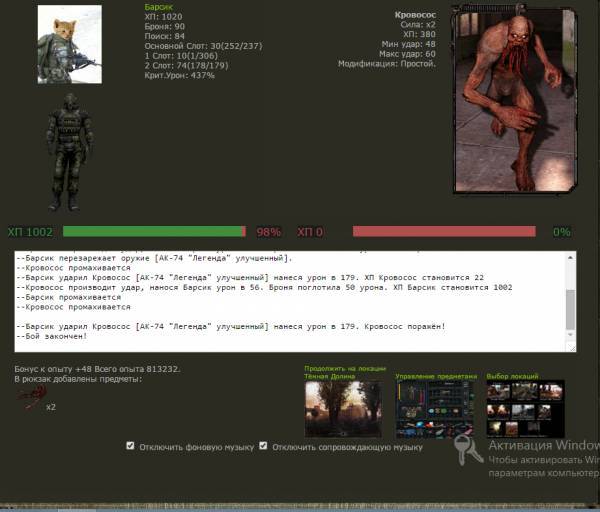The image size is (600, 512).
Task: Open the Тёмная Долина location thumbnail
Action: (x=342, y=409)
